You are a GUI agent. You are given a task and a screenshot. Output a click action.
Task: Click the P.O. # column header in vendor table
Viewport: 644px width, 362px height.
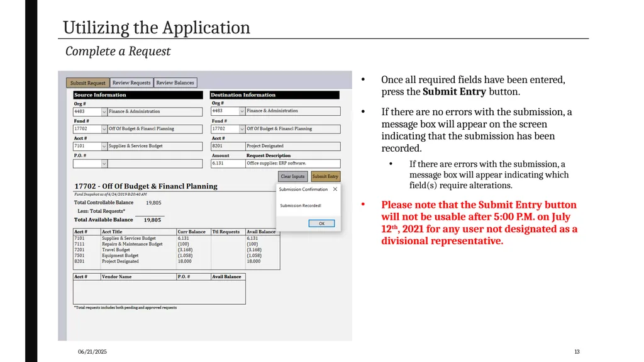pyautogui.click(x=184, y=277)
